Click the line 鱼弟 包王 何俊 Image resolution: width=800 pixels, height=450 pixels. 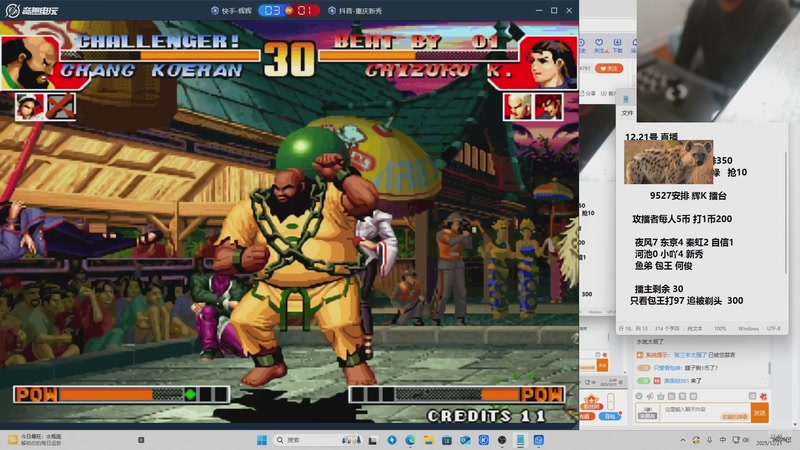pos(663,266)
